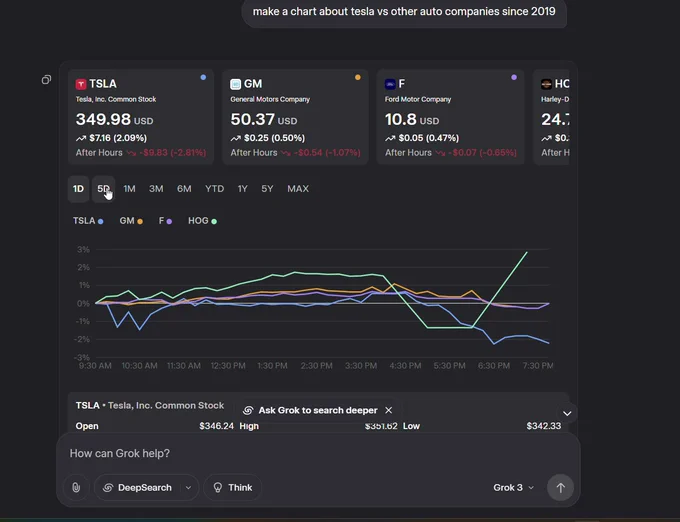
Task: Expand the TSLA stock details chevron
Action: point(567,413)
